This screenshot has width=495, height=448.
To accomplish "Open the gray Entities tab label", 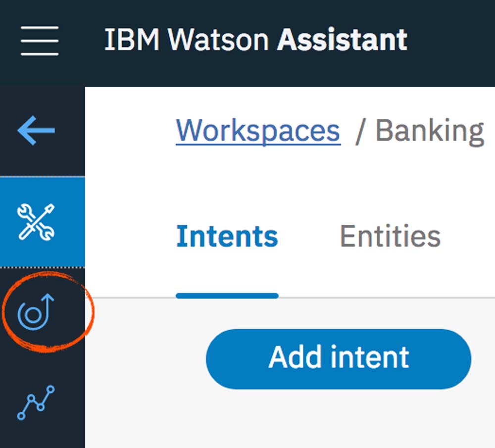I will pyautogui.click(x=390, y=237).
